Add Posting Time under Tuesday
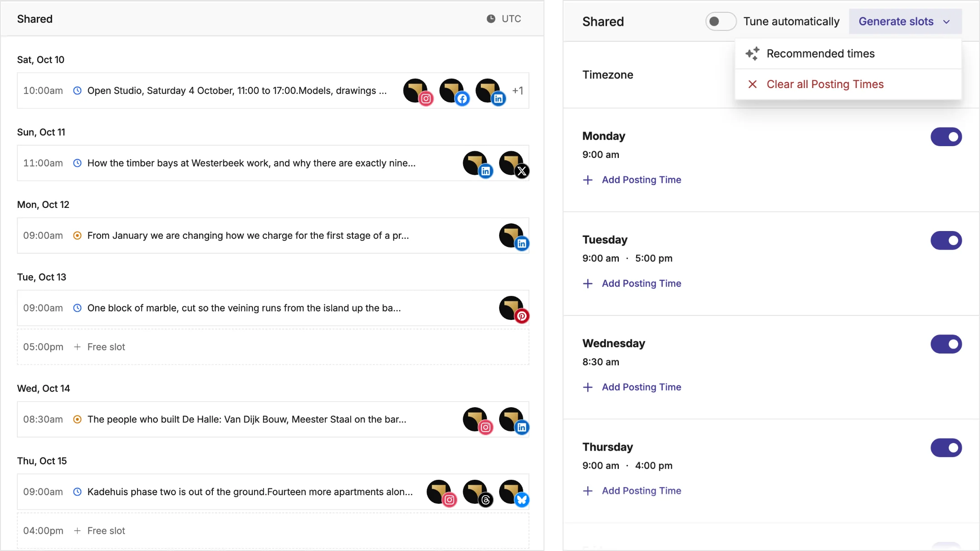This screenshot has height=551, width=980. coord(632,283)
